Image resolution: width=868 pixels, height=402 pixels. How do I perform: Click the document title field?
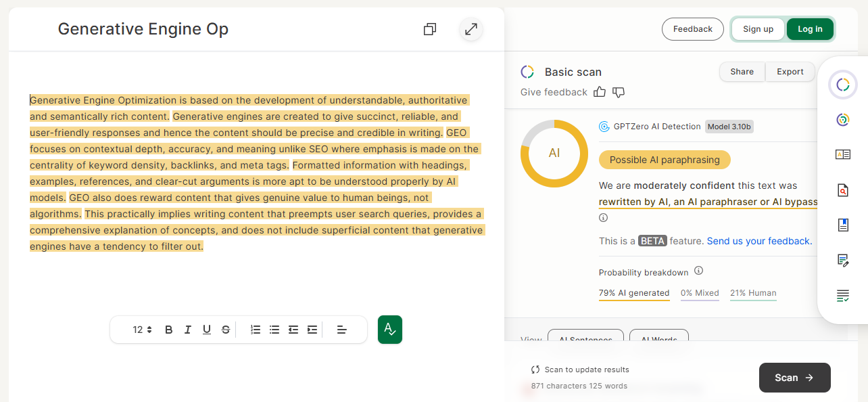(x=143, y=29)
